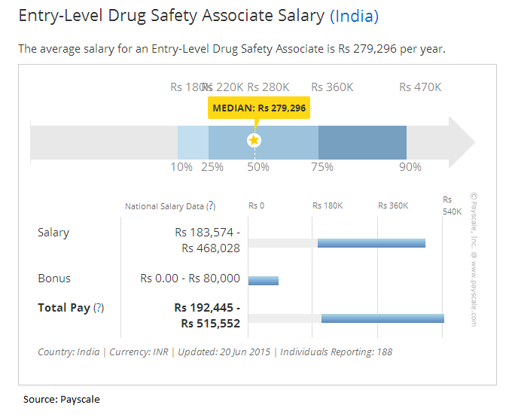This screenshot has height=420, width=515.
Task: Click the Salary range bar in the chart
Action: 371,243
